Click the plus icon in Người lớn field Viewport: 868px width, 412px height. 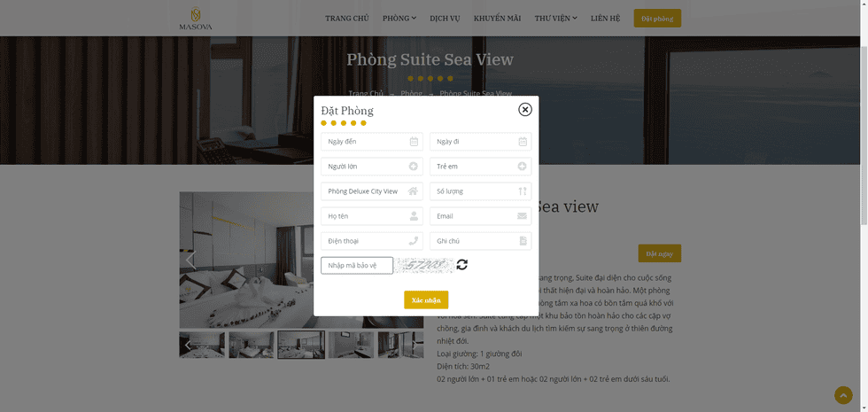tap(414, 167)
